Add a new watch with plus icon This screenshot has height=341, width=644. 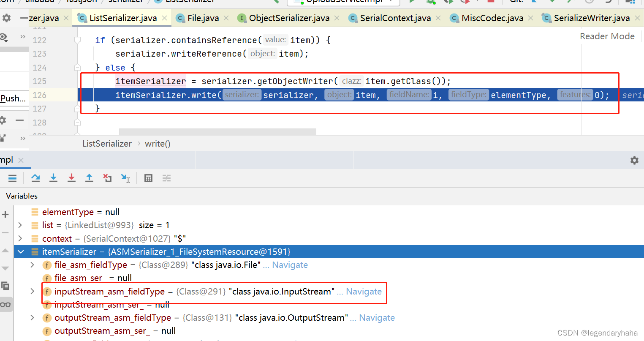coord(5,215)
